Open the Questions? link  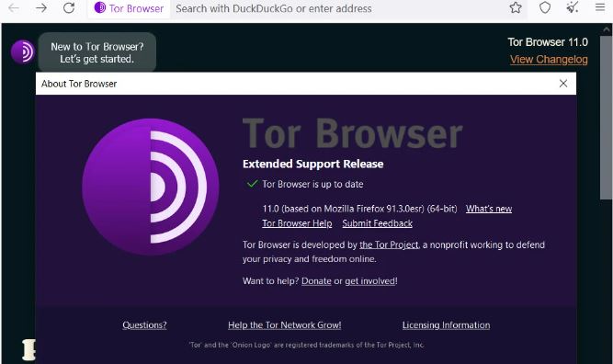point(144,324)
